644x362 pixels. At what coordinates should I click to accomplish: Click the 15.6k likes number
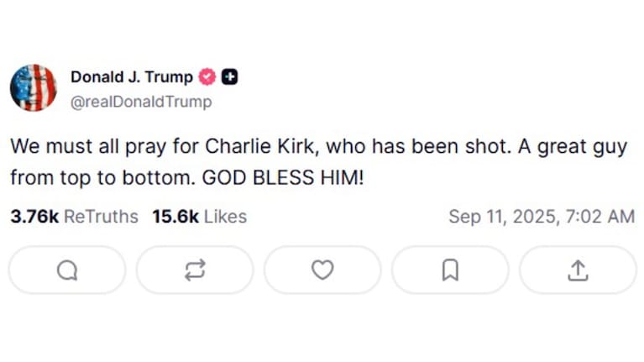coord(175,217)
